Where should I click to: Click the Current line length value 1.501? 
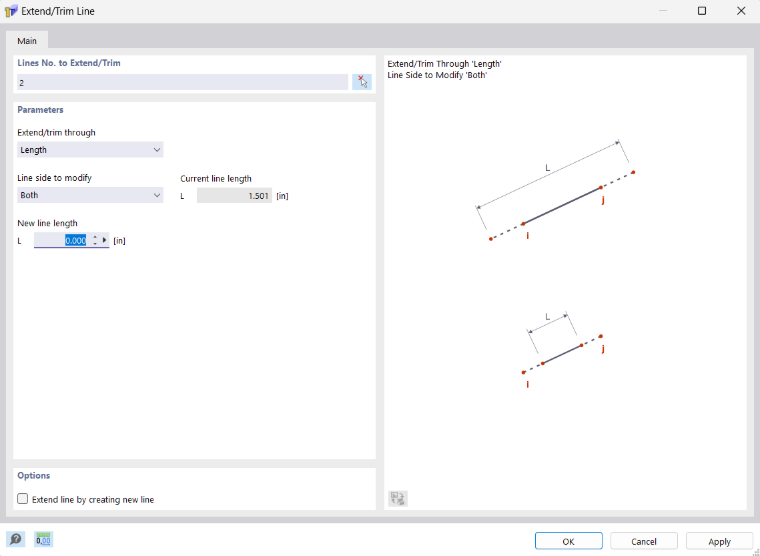pos(235,196)
